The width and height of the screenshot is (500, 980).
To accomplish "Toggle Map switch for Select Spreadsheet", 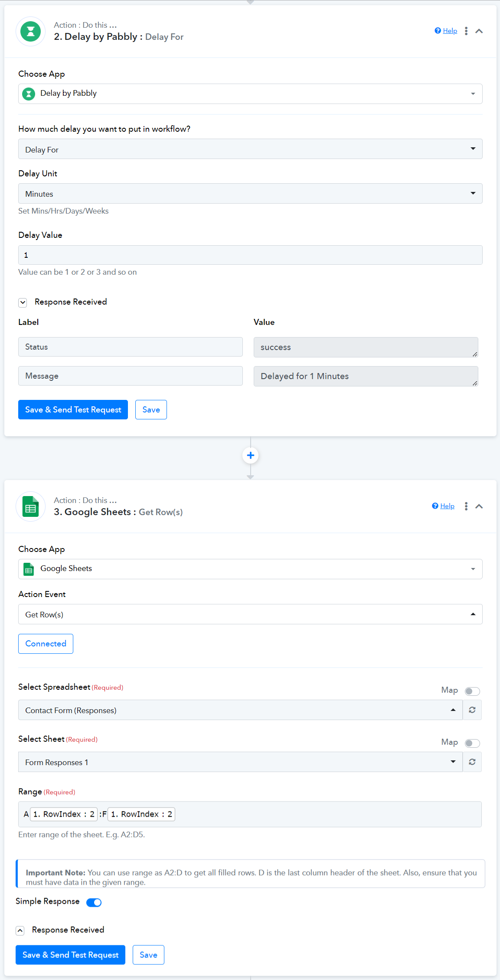I will click(x=472, y=691).
